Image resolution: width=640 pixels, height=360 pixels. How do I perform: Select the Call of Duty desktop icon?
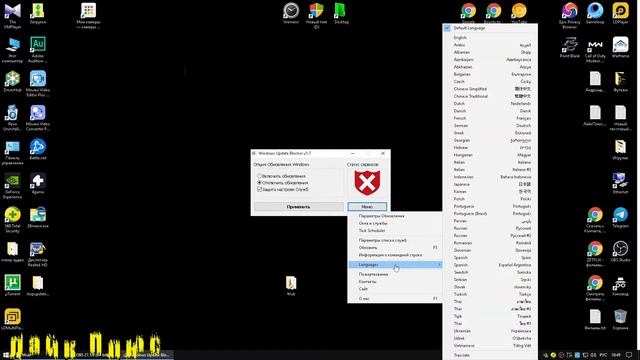pyautogui.click(x=595, y=49)
